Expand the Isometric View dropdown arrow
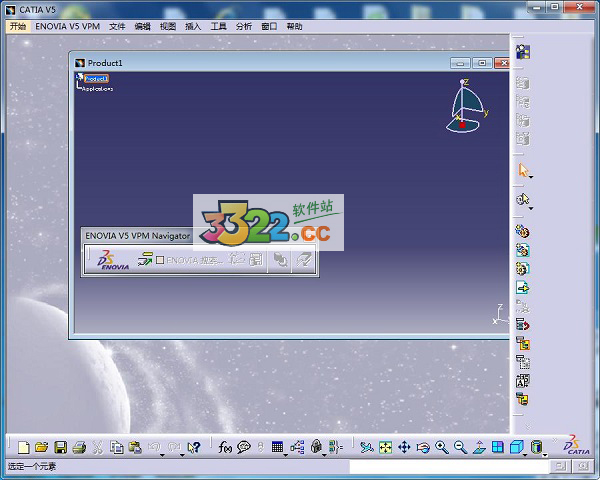This screenshot has height=480, width=600. [525, 455]
